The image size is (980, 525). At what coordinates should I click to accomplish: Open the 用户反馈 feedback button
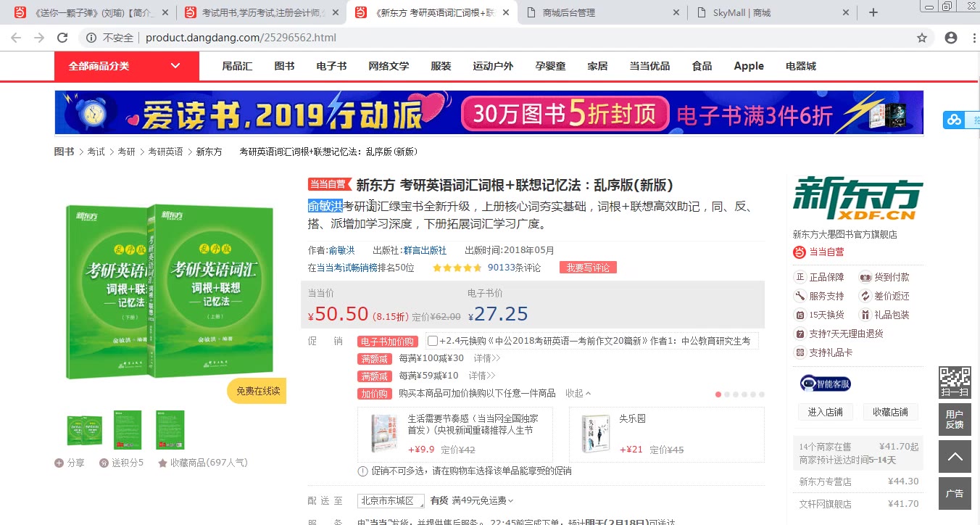(955, 419)
